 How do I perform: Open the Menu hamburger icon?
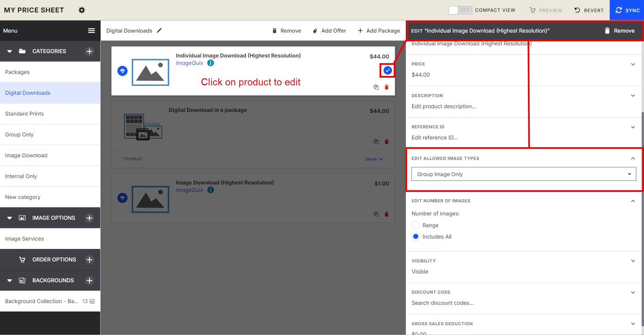pos(92,31)
